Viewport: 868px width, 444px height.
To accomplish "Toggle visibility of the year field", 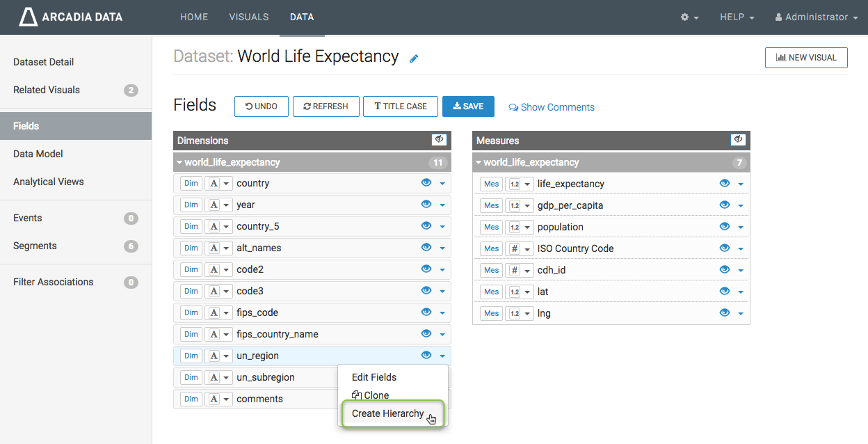I will pyautogui.click(x=426, y=205).
